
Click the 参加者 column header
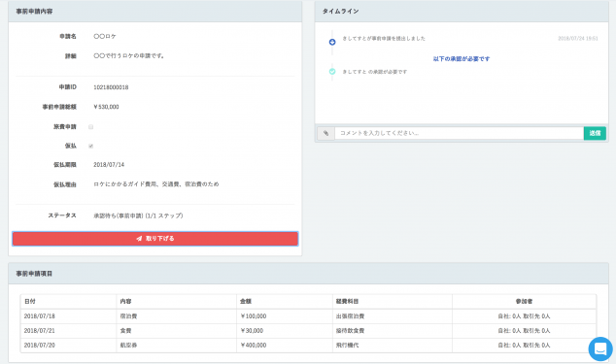pos(524,302)
